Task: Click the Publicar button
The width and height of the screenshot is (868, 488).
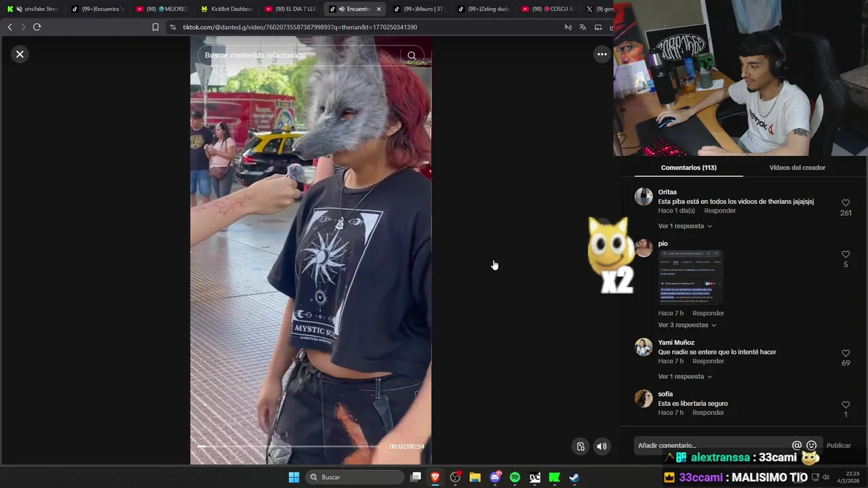Action: click(838, 445)
